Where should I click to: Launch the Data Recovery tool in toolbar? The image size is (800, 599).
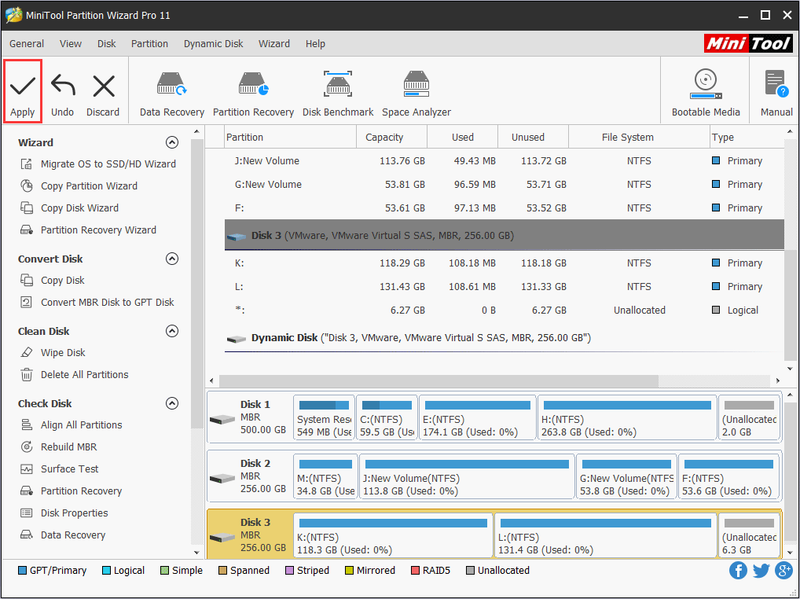(171, 95)
